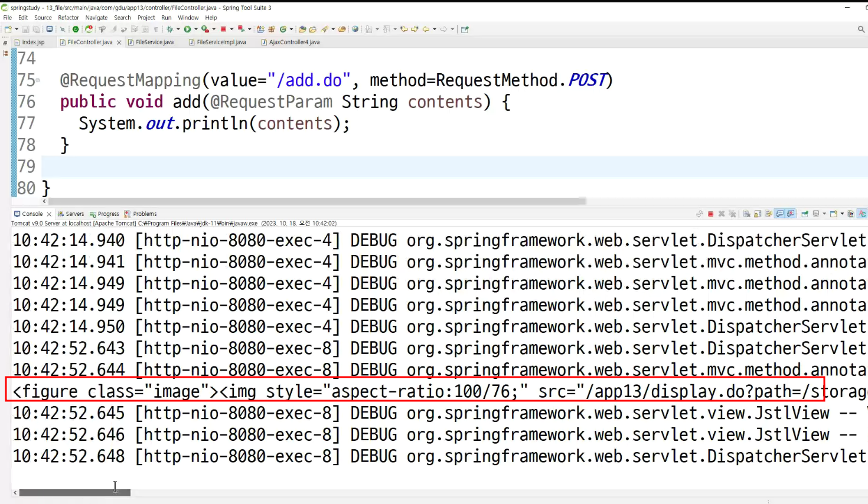Toggle Scroll Lock in console toolbar

(x=758, y=214)
